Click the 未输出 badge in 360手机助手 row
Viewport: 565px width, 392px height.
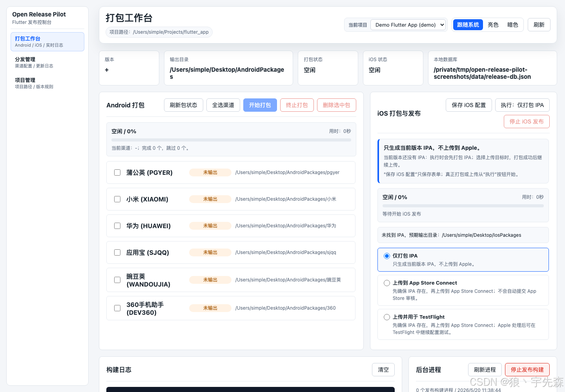210,308
